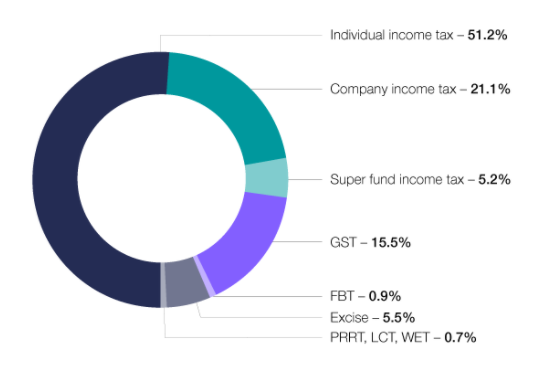This screenshot has height=365, width=540.
Task: Click the white center of the donut chart
Action: [x=161, y=179]
